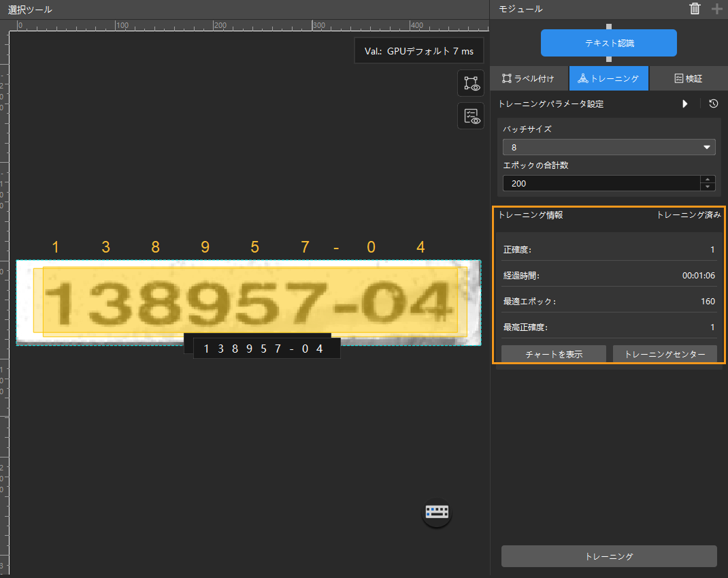Start training with bottom トレーニング button
The image size is (728, 578).
tap(609, 556)
